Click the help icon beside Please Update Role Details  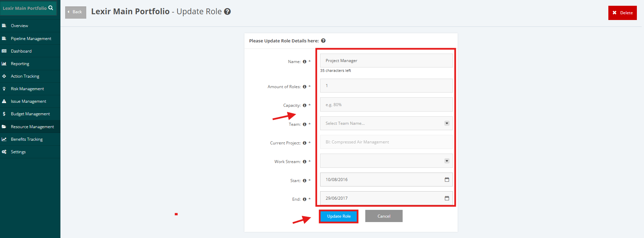323,41
